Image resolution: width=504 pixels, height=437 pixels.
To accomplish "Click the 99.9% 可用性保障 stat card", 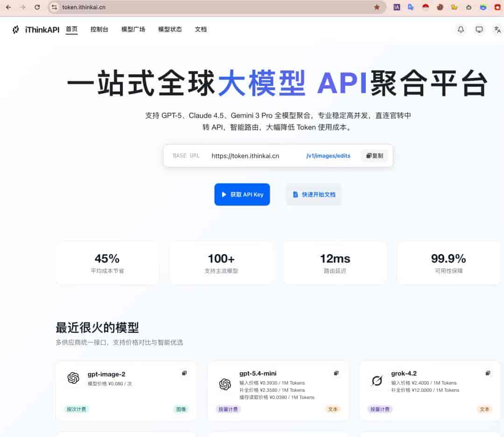I will (x=448, y=263).
